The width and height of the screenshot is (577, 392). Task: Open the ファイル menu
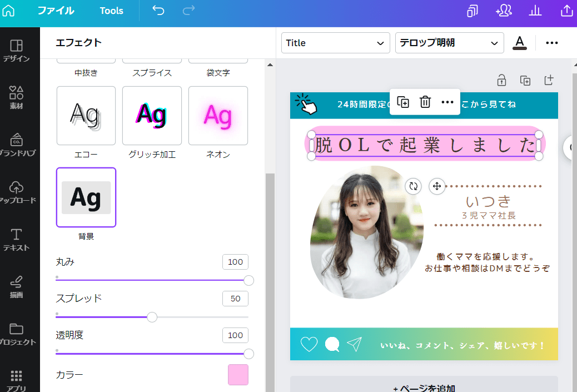pyautogui.click(x=56, y=11)
